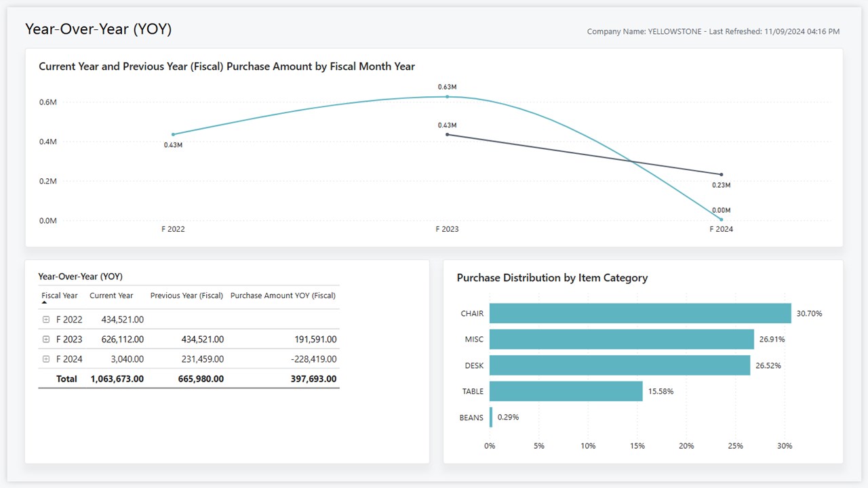Click the sort arrow under Fiscal Year

[45, 304]
